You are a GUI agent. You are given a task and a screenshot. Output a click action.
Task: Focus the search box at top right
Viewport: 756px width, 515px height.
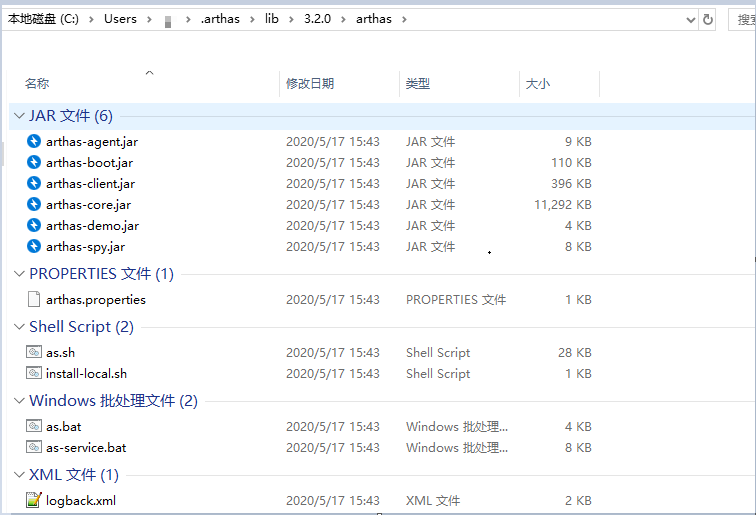click(742, 19)
